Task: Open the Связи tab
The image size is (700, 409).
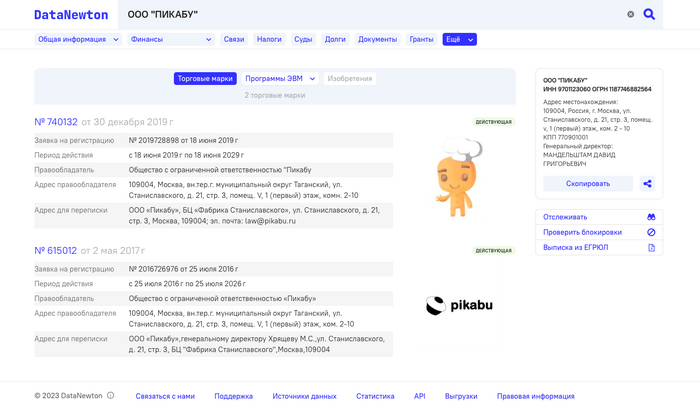Action: point(234,39)
